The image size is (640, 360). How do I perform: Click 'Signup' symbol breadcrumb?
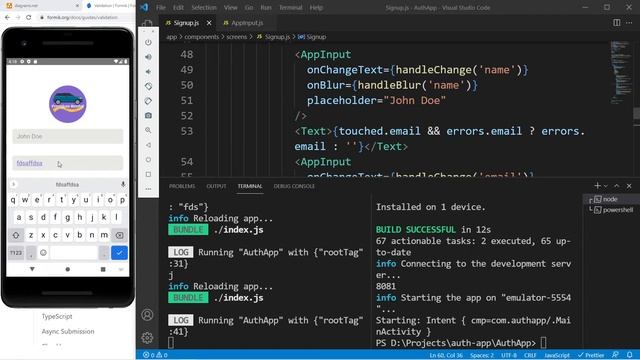click(312, 37)
